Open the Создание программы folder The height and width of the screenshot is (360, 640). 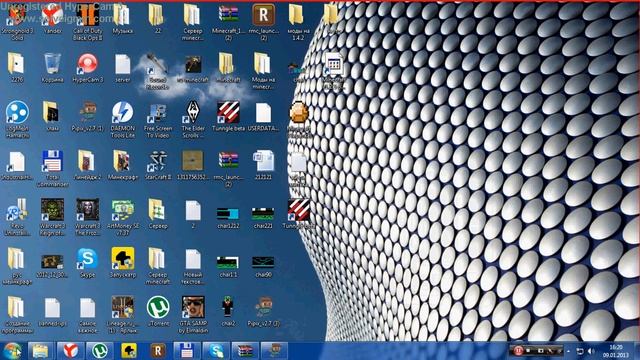click(x=17, y=314)
